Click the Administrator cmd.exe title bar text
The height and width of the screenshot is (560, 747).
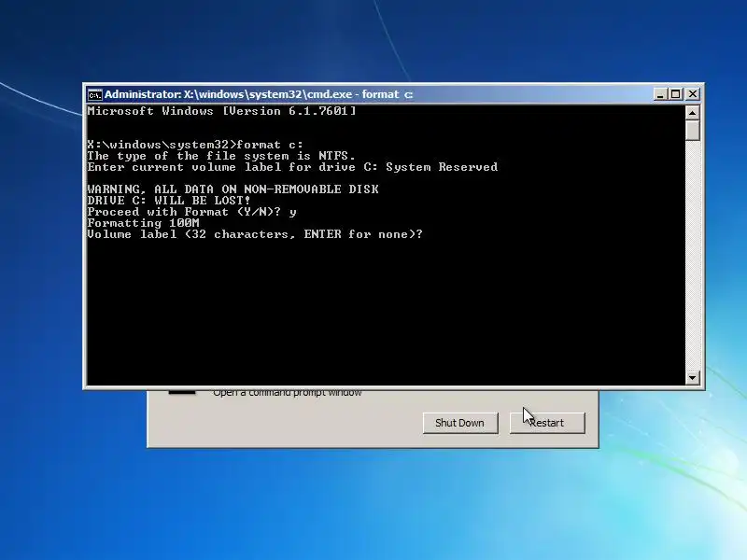[259, 94]
